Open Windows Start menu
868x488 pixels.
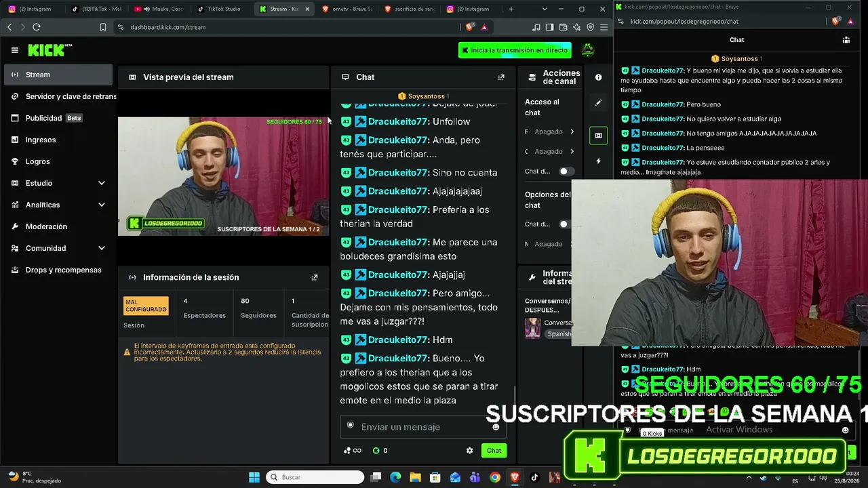[x=254, y=477]
